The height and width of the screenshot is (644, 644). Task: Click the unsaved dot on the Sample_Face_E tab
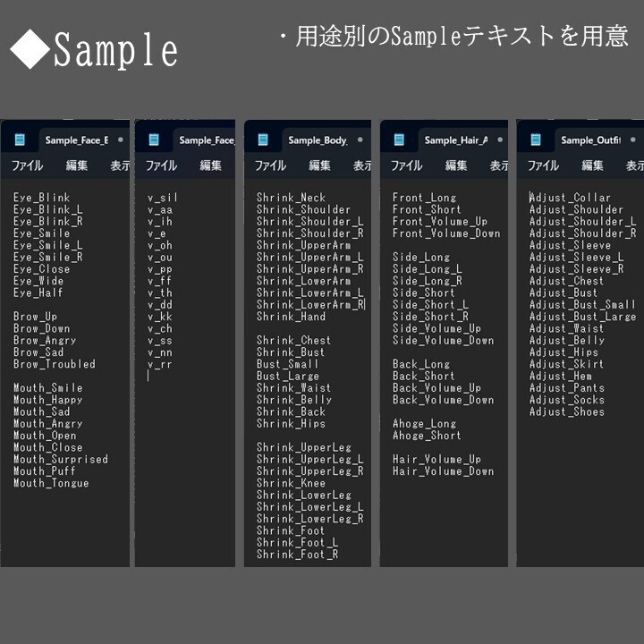(x=121, y=140)
